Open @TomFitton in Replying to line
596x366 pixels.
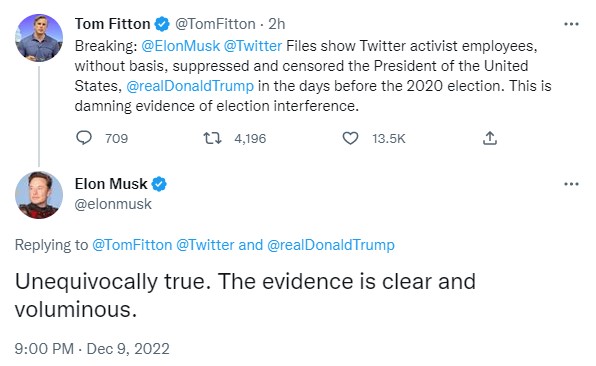click(132, 245)
